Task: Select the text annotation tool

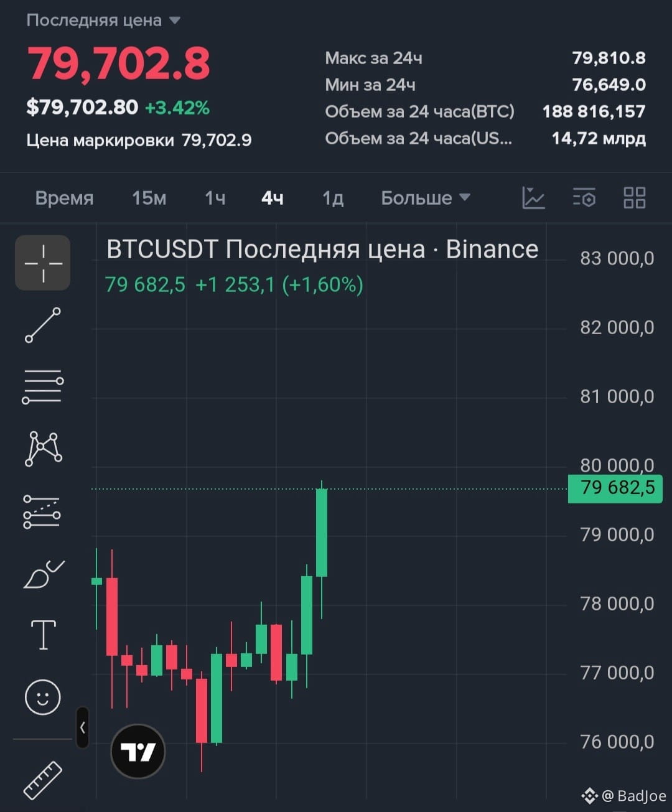Action: point(43,635)
